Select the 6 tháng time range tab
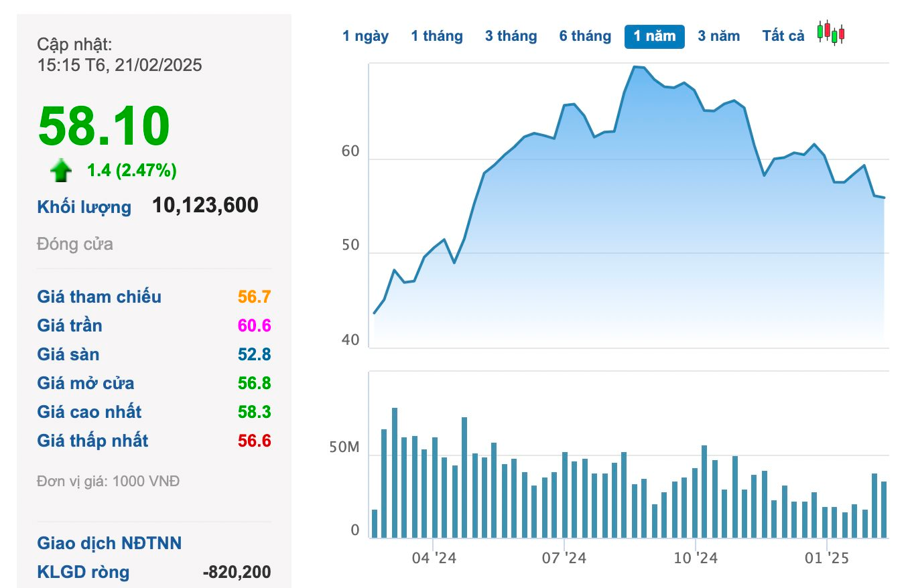This screenshot has width=910, height=588. pos(586,36)
